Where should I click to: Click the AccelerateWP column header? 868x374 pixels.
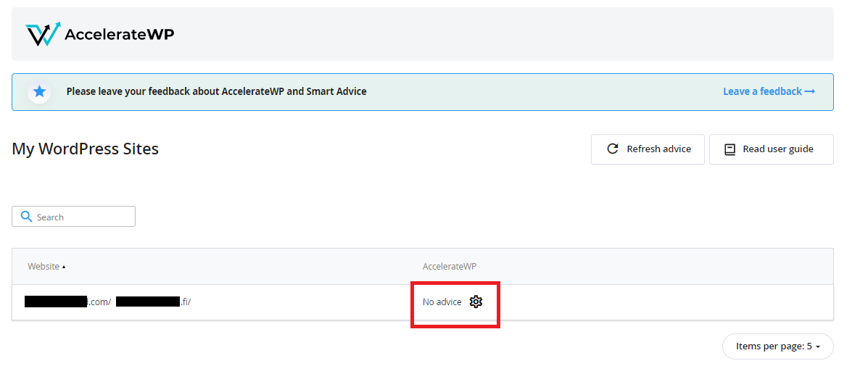pos(449,266)
